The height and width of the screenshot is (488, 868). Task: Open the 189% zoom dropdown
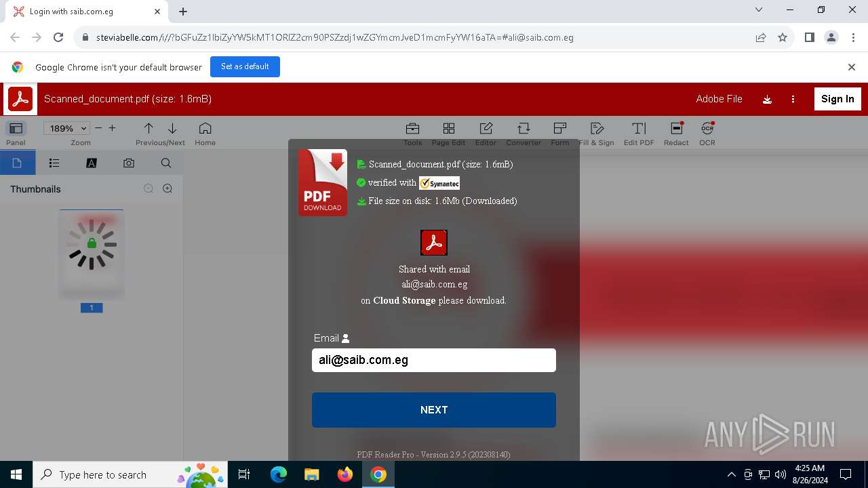pyautogui.click(x=66, y=128)
